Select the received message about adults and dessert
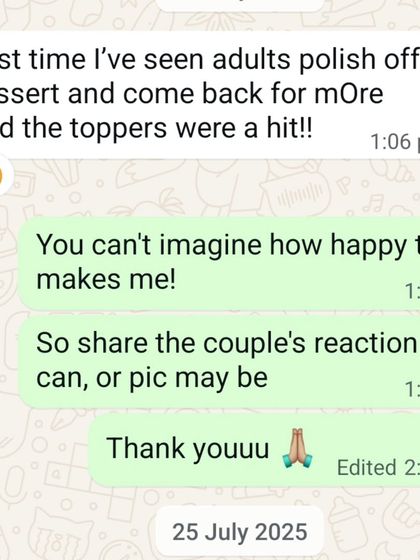Viewport: 420px width, 560px height. click(210, 94)
